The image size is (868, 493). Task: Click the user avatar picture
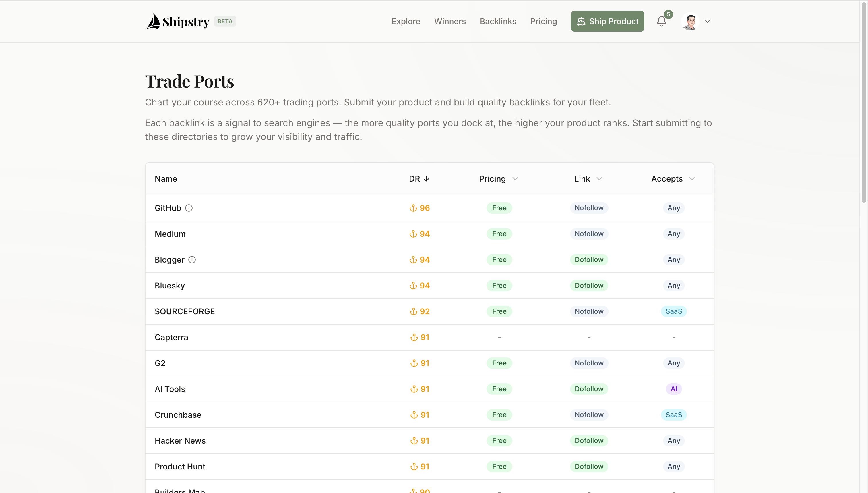[x=690, y=21]
